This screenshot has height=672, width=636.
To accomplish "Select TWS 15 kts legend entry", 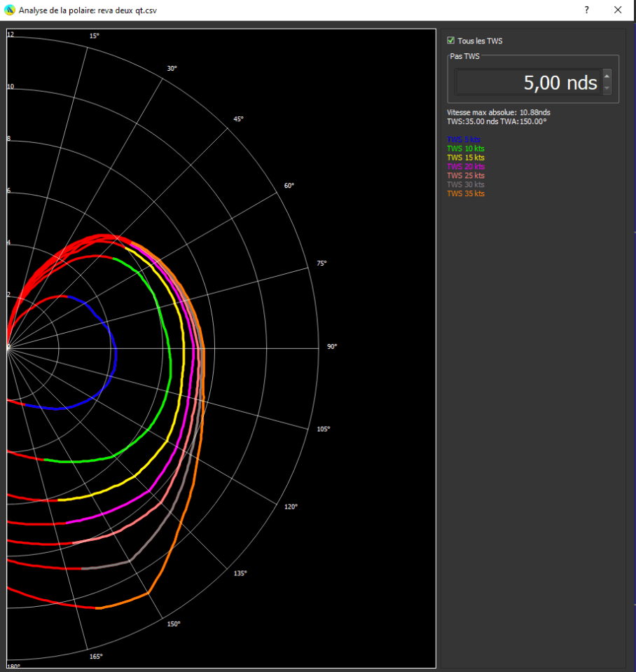I will click(466, 158).
